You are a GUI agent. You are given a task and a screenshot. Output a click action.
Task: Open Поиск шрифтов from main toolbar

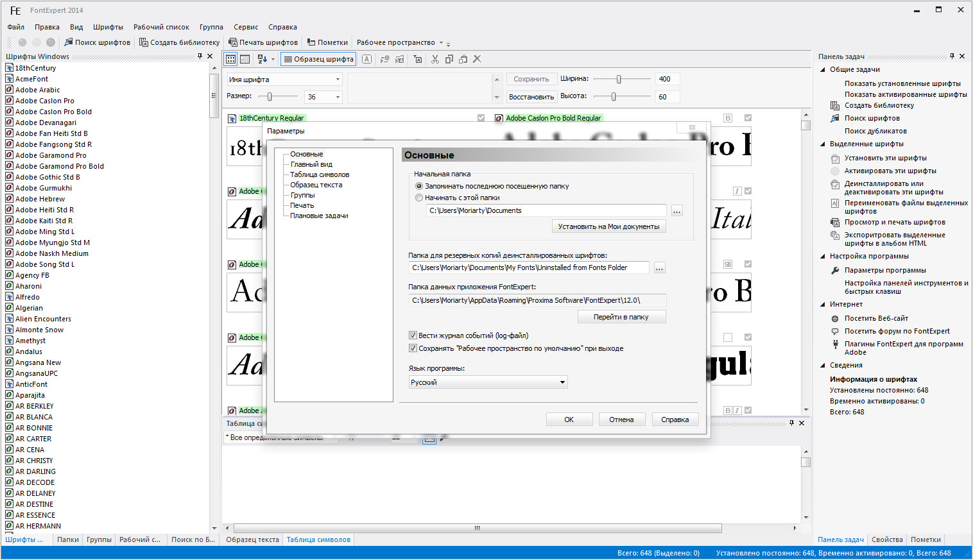pyautogui.click(x=98, y=42)
